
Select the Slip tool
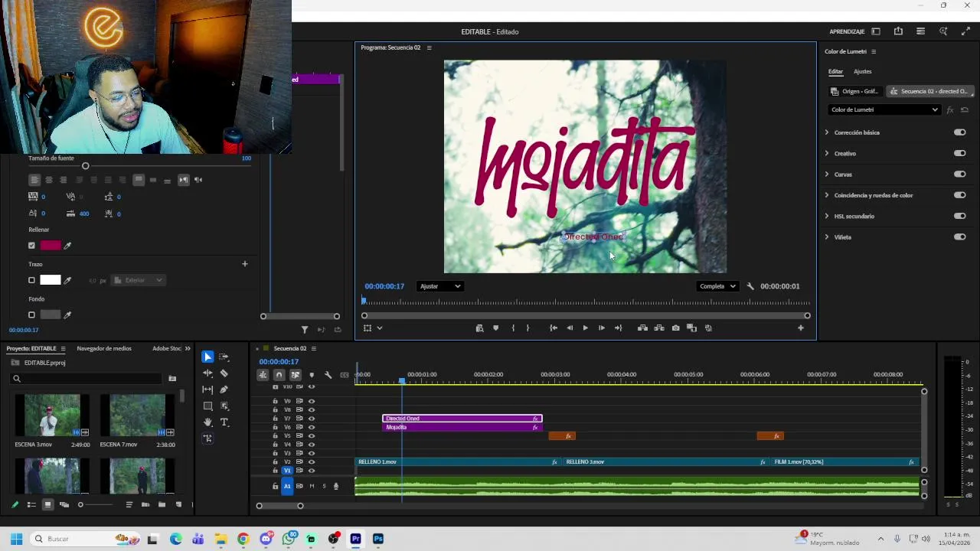coord(207,390)
